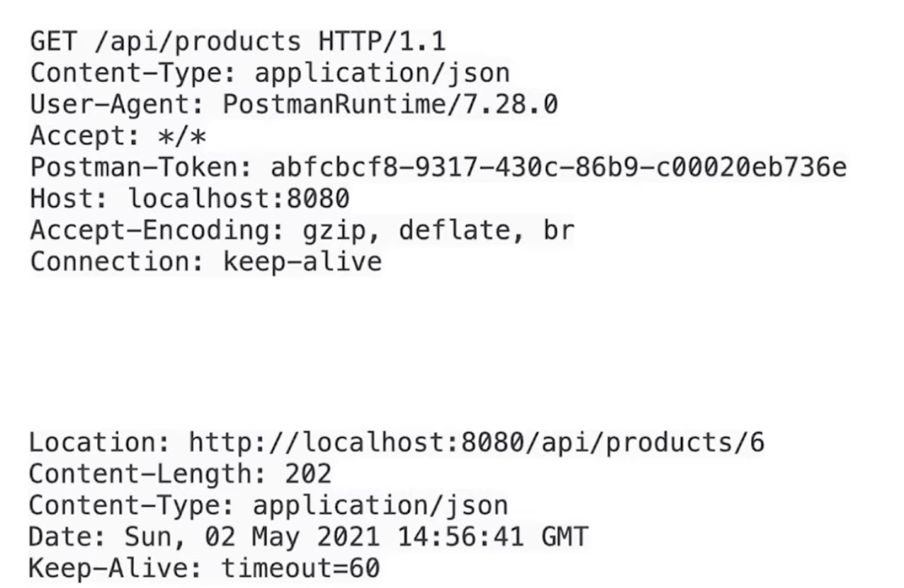Click the timeout=60 Keep-Alive value

click(x=301, y=567)
